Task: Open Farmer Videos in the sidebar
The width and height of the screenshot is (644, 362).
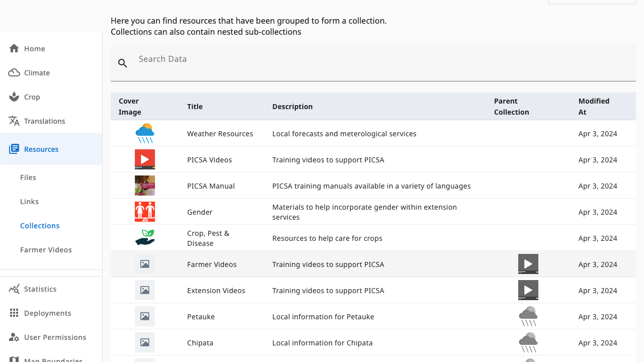Action: pos(51,249)
